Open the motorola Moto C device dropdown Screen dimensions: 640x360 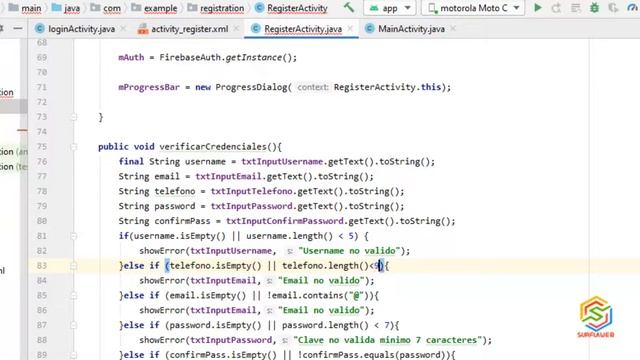tap(473, 8)
